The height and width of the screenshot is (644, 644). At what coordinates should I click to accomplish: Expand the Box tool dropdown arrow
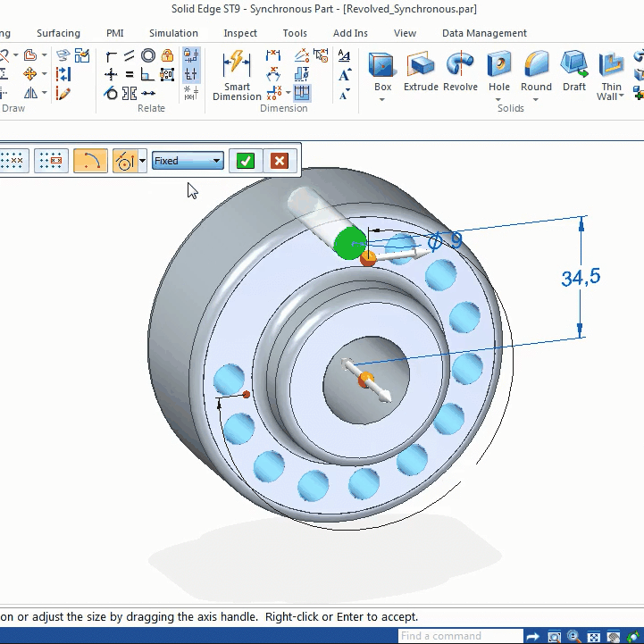(382, 98)
